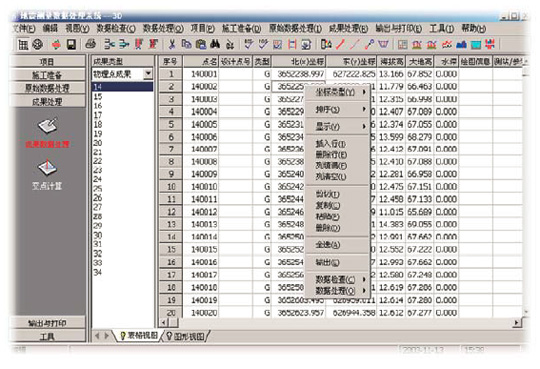The height and width of the screenshot is (369, 540).
Task: Click horizontal scrollbar right arrow
Action: tap(517, 323)
